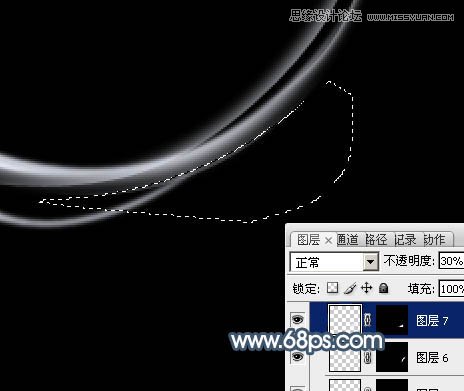464x391 pixels.
Task: Click the mask link icon on 图层 7
Action: (x=368, y=320)
